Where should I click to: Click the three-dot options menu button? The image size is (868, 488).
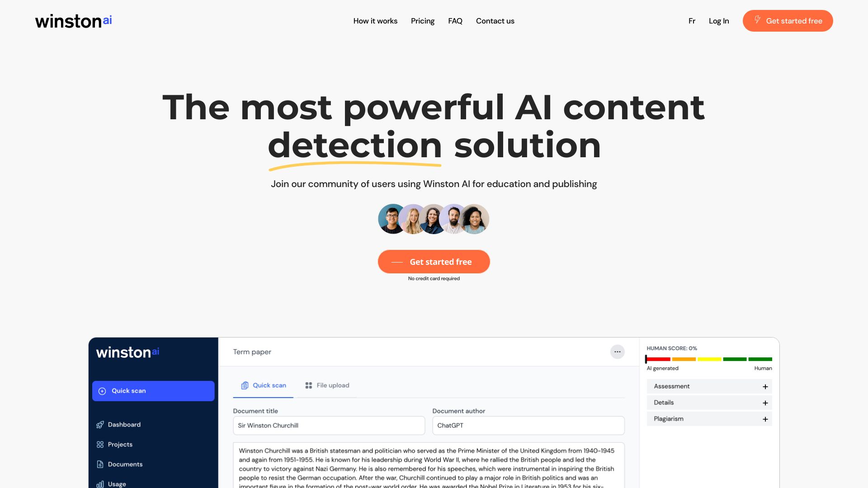click(x=617, y=352)
